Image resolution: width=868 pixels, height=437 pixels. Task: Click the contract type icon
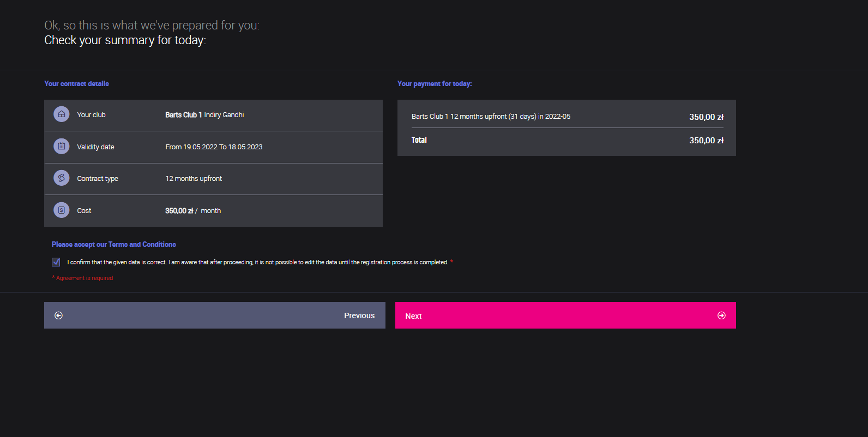click(61, 178)
